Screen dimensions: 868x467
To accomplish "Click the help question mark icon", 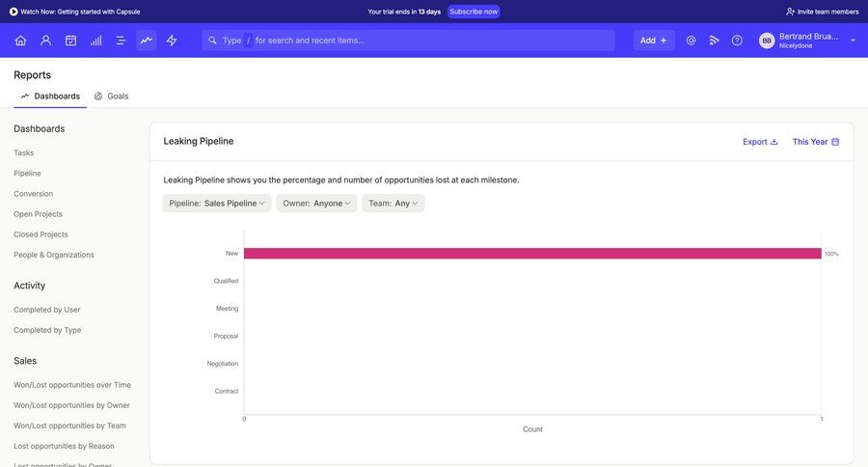I will tap(737, 41).
